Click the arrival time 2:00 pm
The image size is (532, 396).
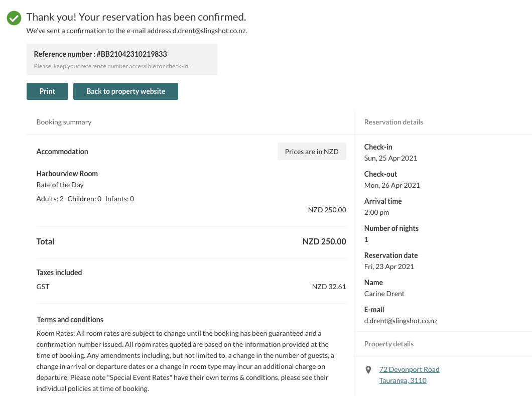click(376, 212)
